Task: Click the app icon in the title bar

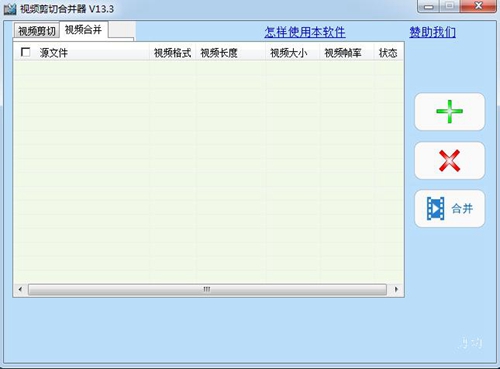Action: click(x=10, y=9)
